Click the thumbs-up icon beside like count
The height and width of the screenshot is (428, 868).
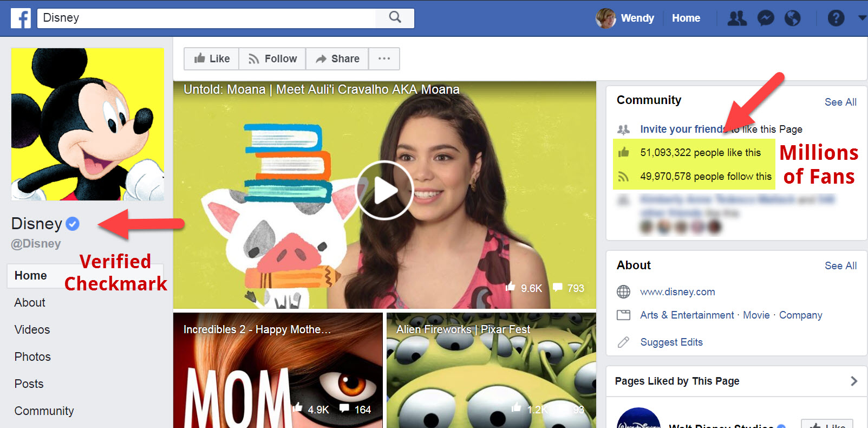[x=624, y=152]
